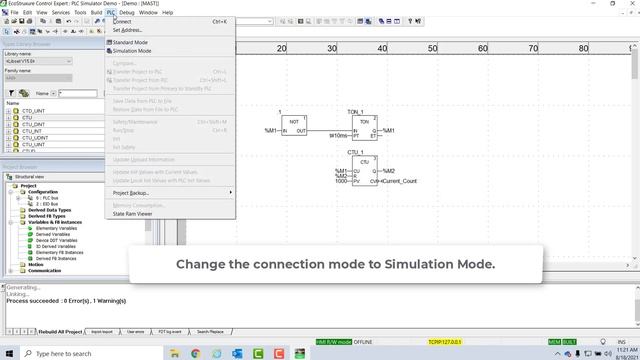Viewport: 640px width, 360px height.
Task: Click the Undo toolbar icon
Action: [x=69, y=21]
